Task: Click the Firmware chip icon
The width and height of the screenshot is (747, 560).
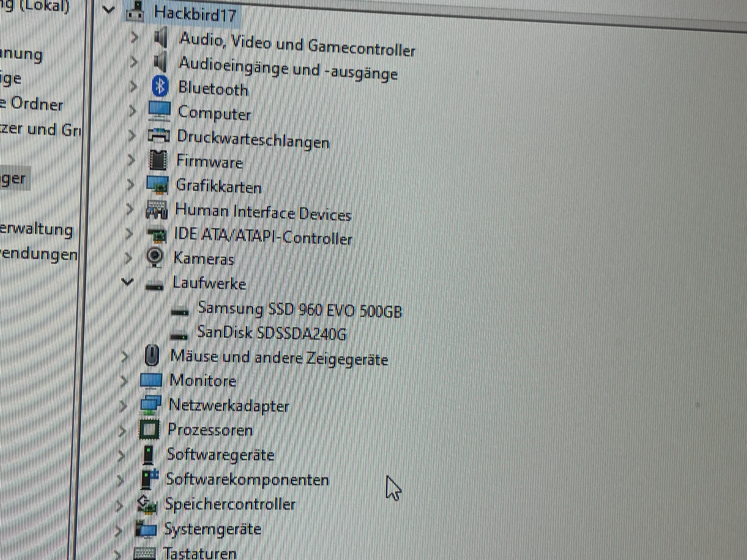Action: pyautogui.click(x=158, y=160)
